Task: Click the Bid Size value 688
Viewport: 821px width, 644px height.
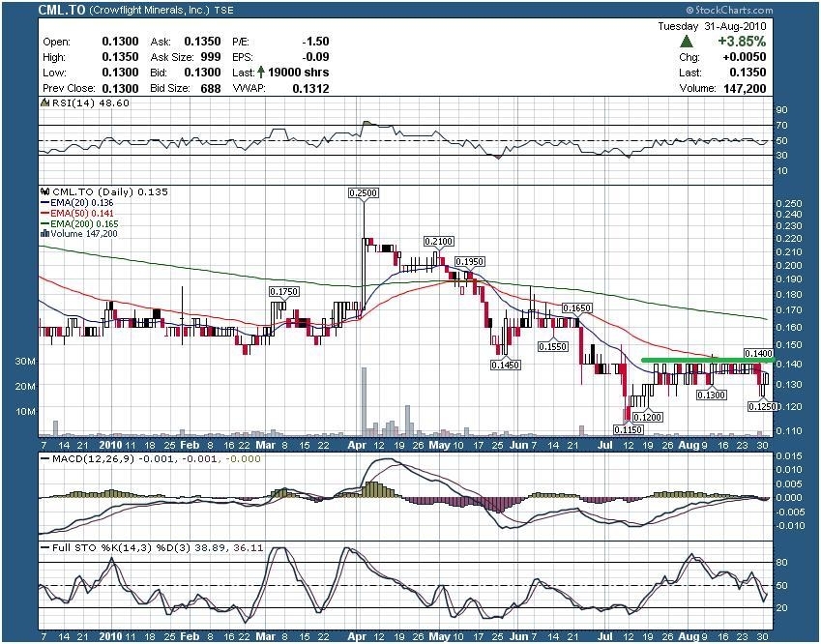Action: (x=211, y=88)
